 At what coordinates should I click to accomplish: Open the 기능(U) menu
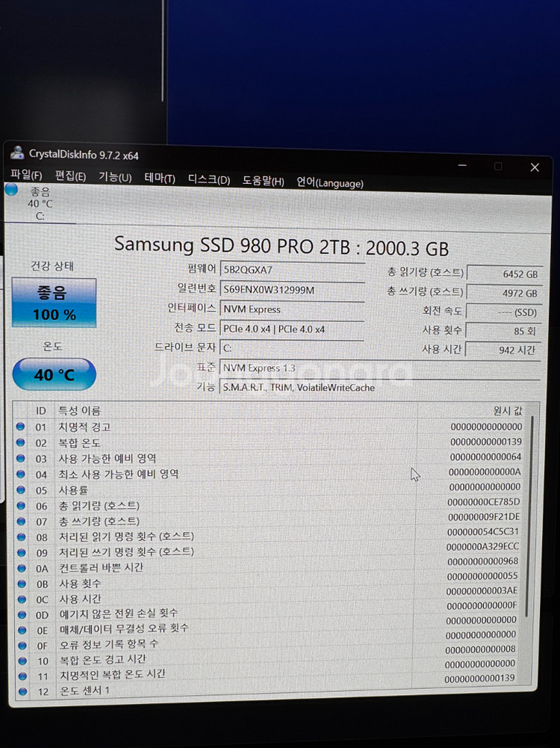click(x=115, y=177)
